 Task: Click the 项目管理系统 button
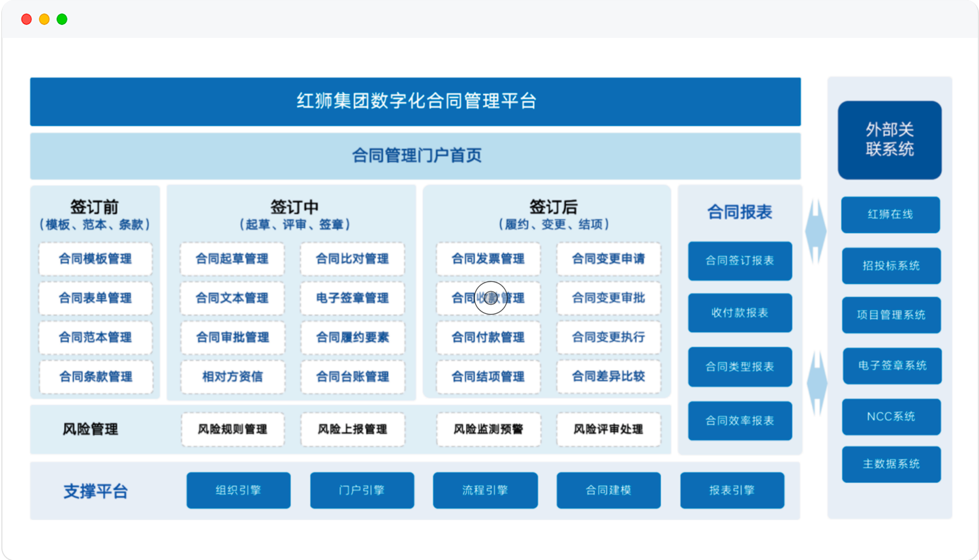click(891, 315)
